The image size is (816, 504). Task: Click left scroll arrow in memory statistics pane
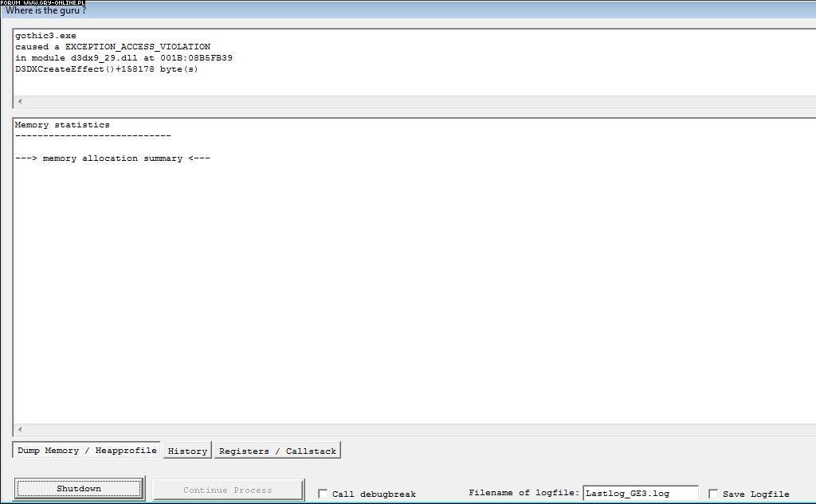pos(20,430)
